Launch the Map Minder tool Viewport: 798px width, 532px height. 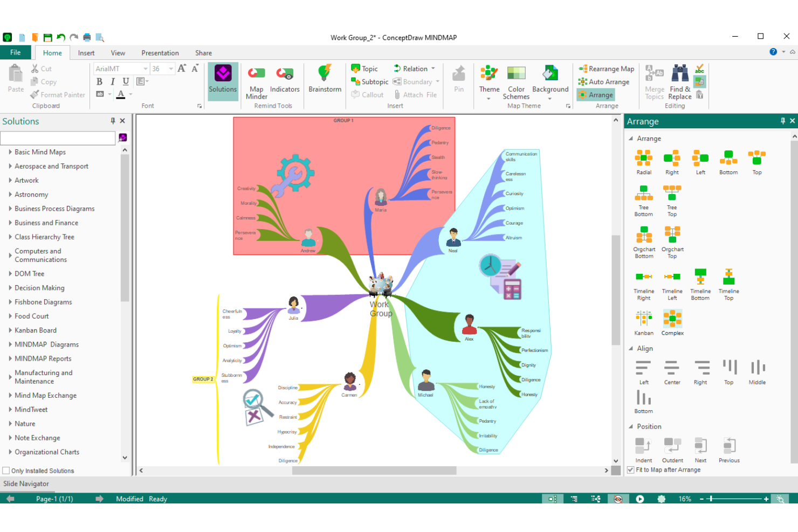(256, 82)
